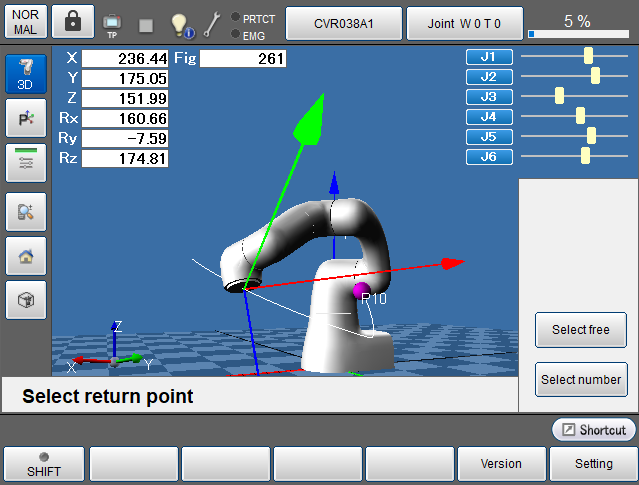Toggle the NORMAL mode button

pos(26,22)
